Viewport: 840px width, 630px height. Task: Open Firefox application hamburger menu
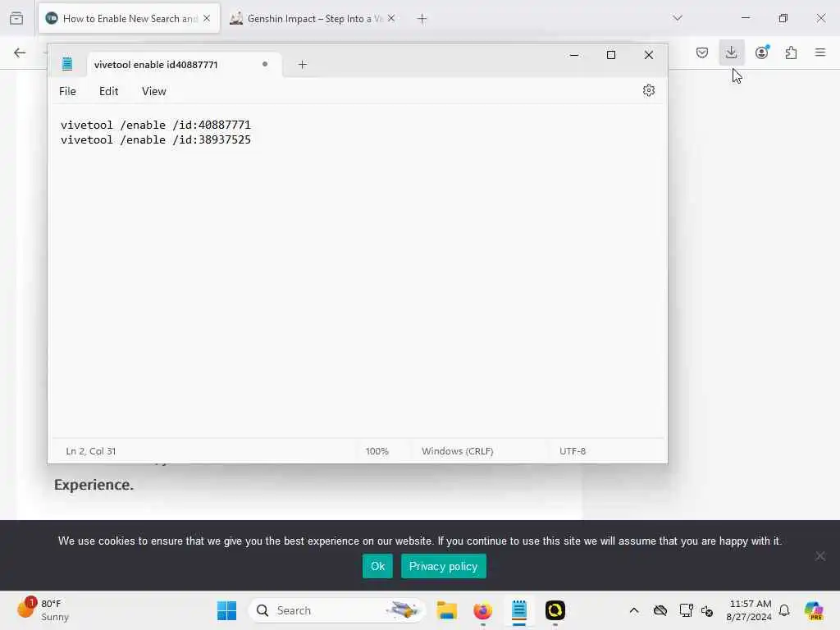(x=820, y=52)
